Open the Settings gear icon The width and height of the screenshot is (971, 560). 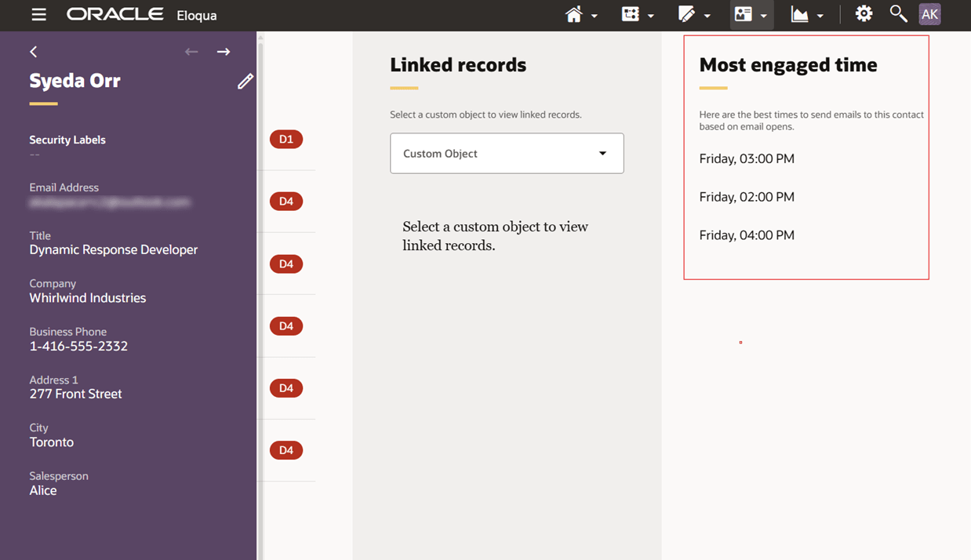[864, 14]
